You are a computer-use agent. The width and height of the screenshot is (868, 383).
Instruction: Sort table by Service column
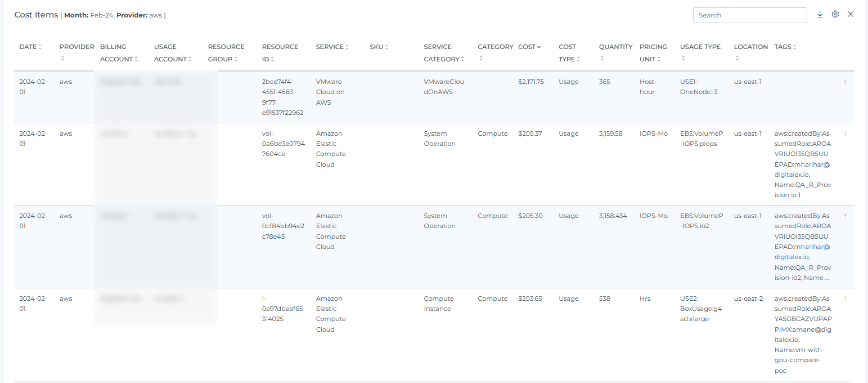[347, 47]
